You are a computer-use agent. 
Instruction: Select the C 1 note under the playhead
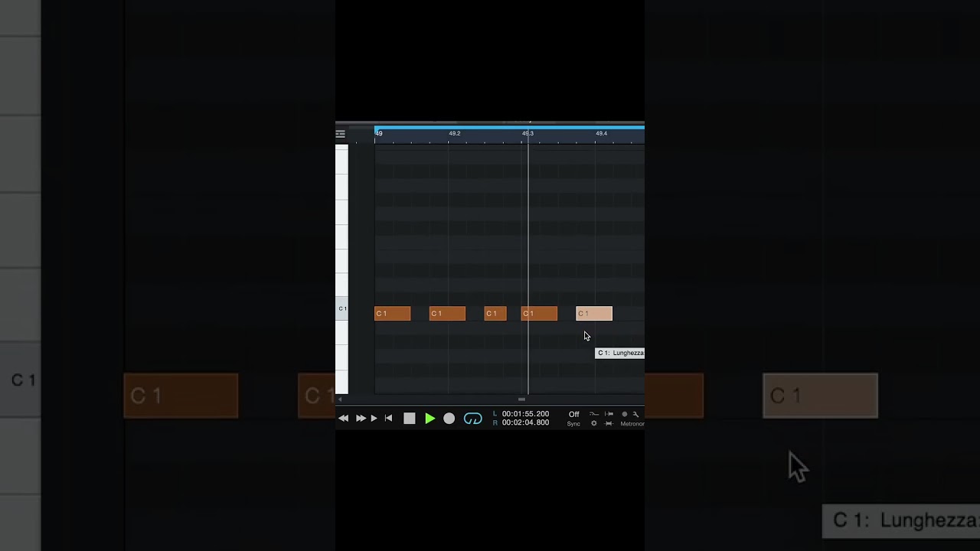539,314
